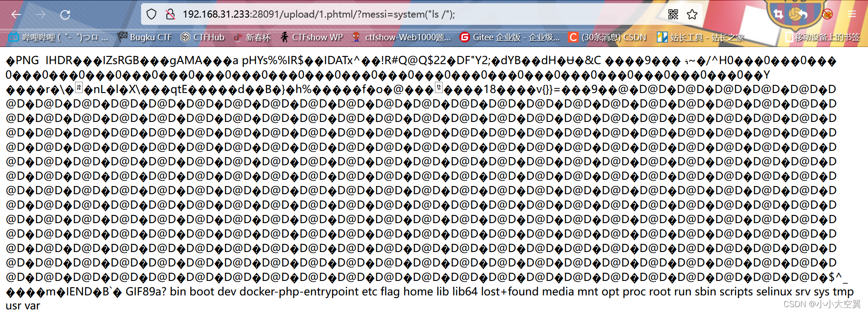Image resolution: width=868 pixels, height=313 pixels.
Task: Open the CTFHub bookmark
Action: pos(203,37)
